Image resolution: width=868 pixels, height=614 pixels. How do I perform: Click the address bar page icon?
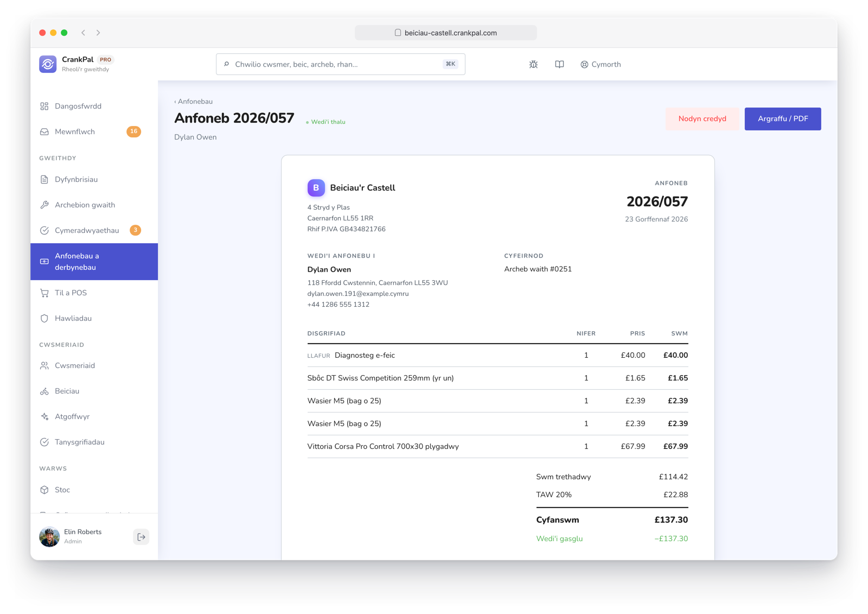pos(398,33)
